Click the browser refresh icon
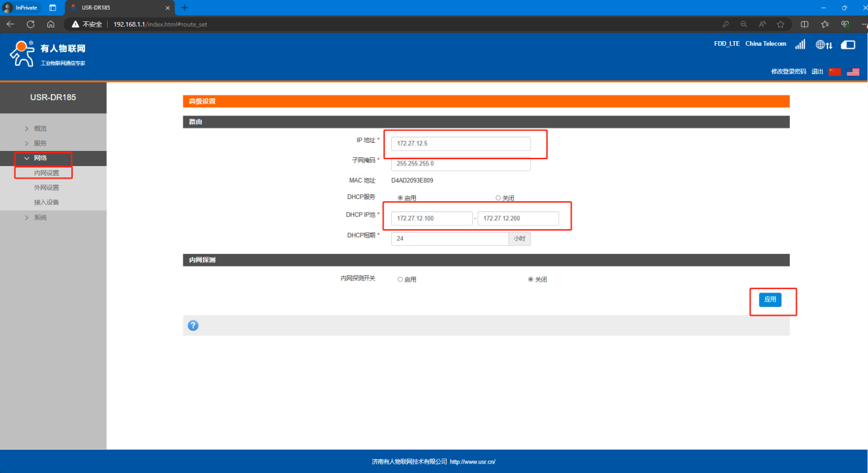This screenshot has width=868, height=473. pos(30,24)
